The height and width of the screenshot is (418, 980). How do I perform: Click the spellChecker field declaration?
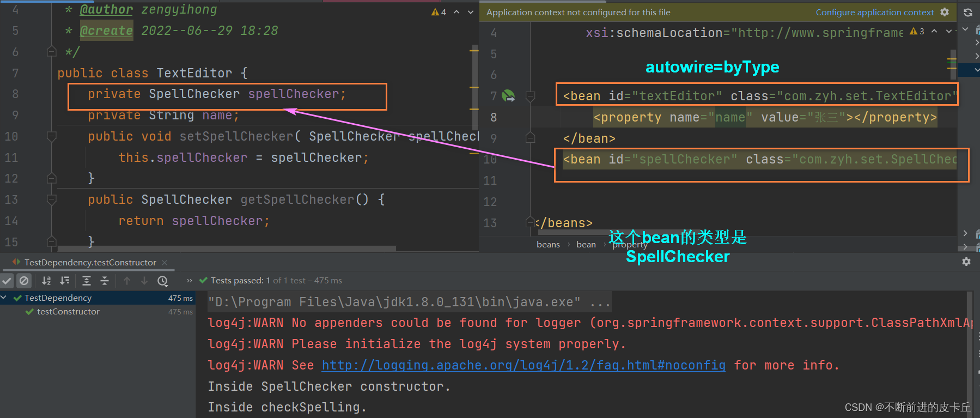click(217, 94)
